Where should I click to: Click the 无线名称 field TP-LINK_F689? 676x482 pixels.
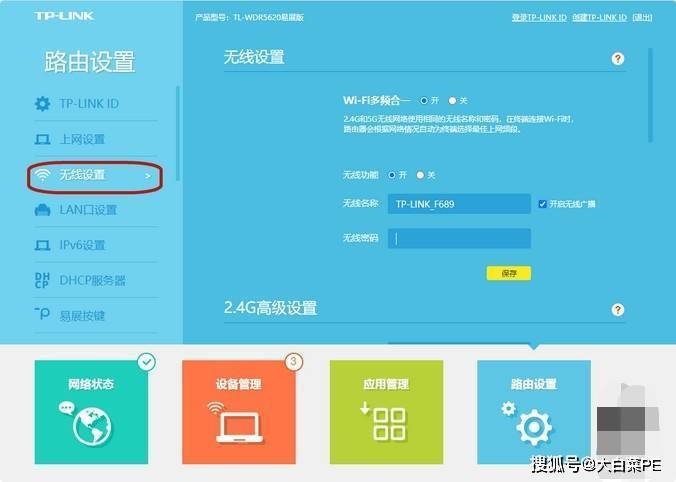pos(459,204)
